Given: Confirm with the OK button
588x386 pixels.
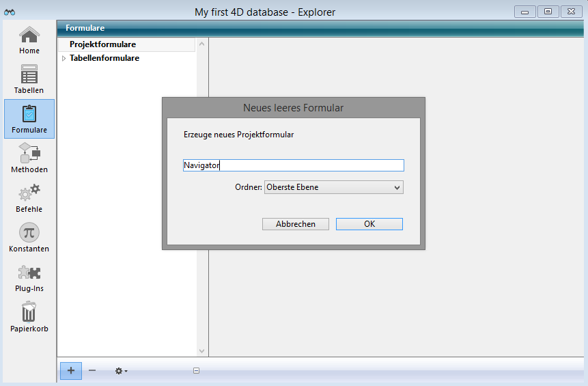Looking at the screenshot, I should pyautogui.click(x=369, y=224).
